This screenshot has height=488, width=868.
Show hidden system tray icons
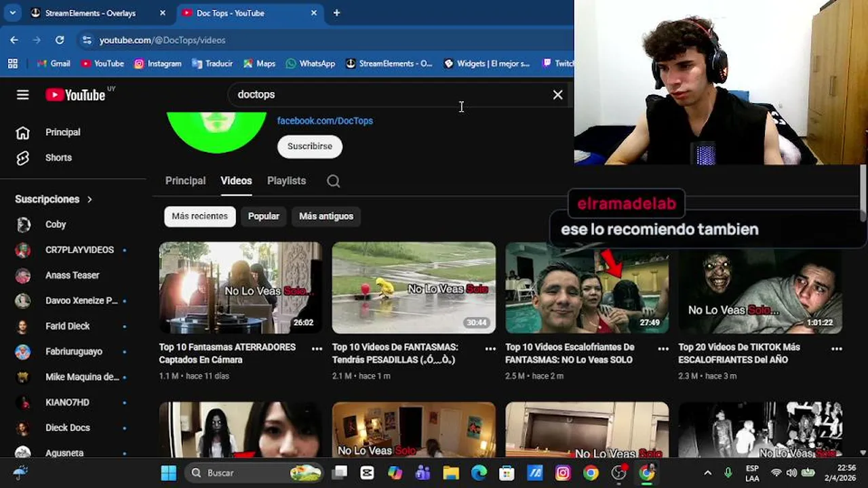[707, 473]
